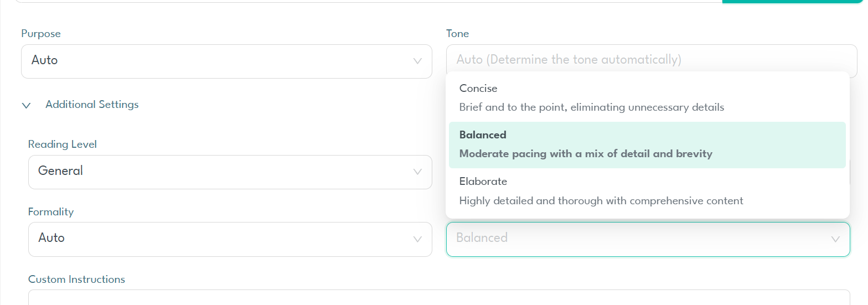This screenshot has width=868, height=305.
Task: Click the Custom Instructions label
Action: coord(76,279)
